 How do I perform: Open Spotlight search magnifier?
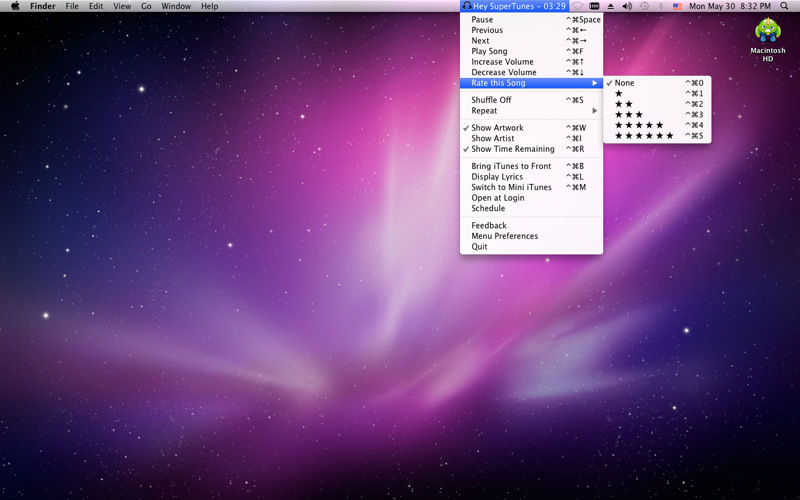(x=784, y=6)
